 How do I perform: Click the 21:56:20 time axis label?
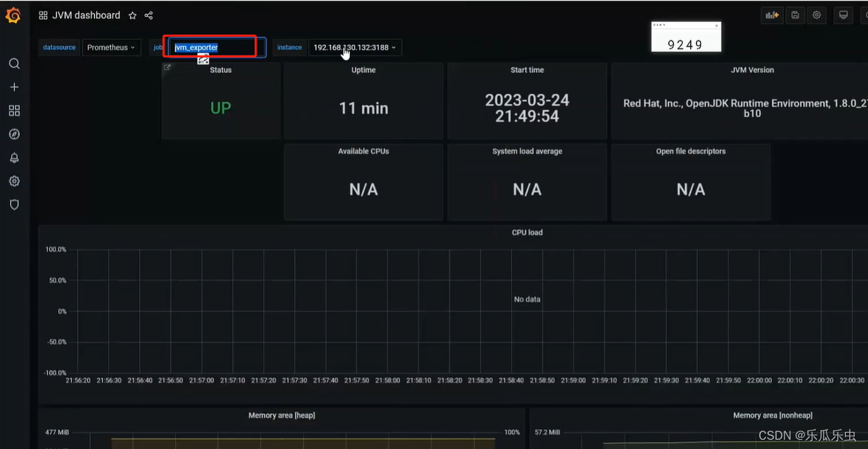point(78,380)
